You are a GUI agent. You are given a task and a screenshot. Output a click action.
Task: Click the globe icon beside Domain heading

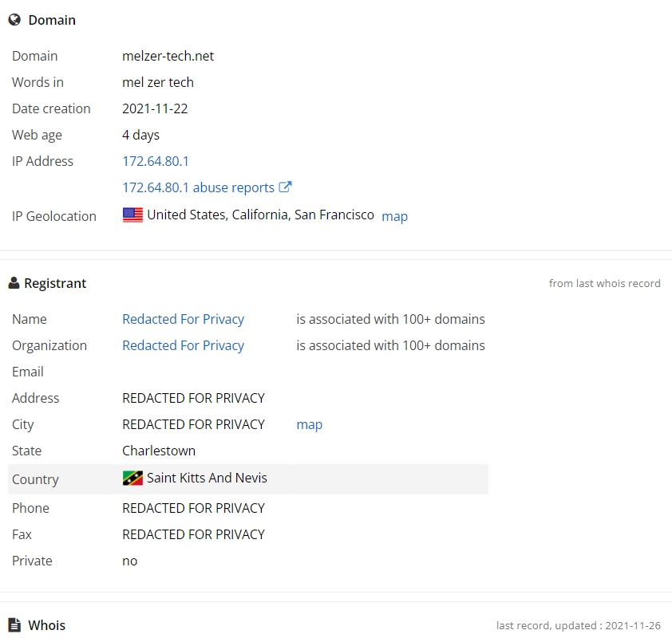pyautogui.click(x=14, y=20)
